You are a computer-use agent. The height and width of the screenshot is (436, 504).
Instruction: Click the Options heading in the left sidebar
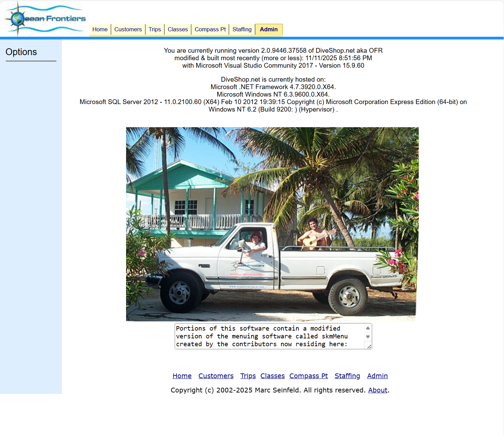(x=21, y=52)
